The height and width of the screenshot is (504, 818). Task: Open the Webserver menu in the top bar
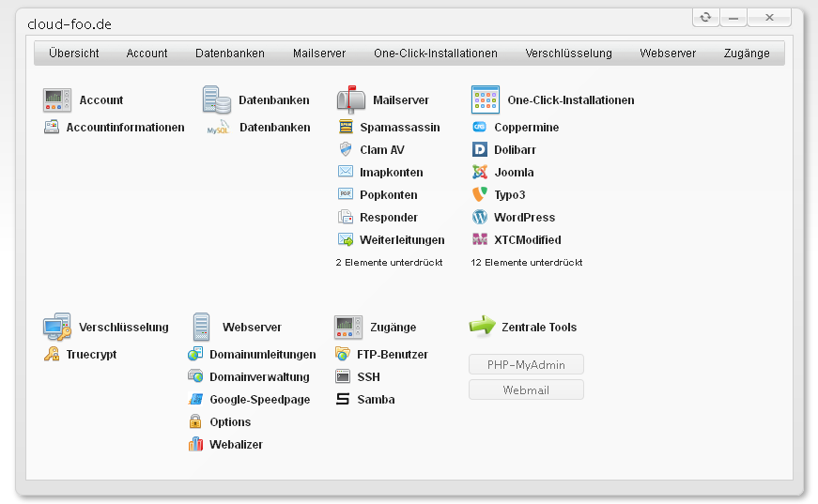[x=668, y=53]
